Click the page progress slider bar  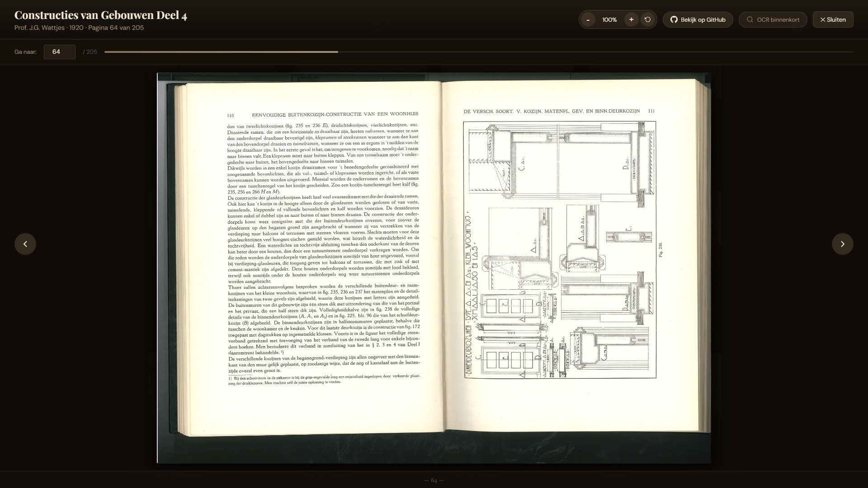click(479, 52)
